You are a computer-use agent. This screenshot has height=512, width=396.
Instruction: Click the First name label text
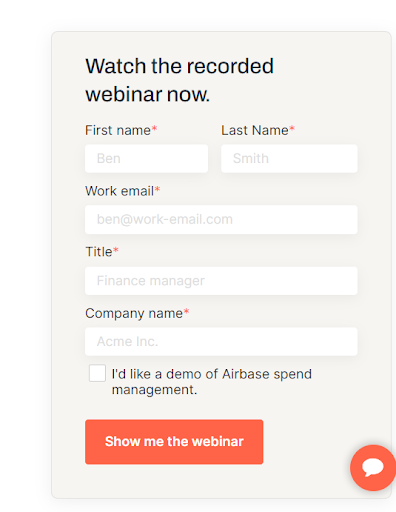[x=118, y=130]
